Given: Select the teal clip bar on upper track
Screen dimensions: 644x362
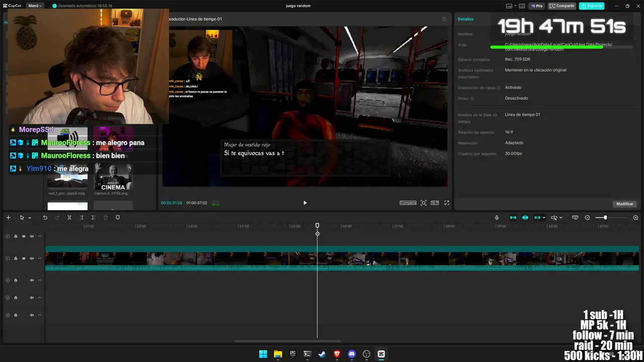Looking at the screenshot, I should coord(342,248).
